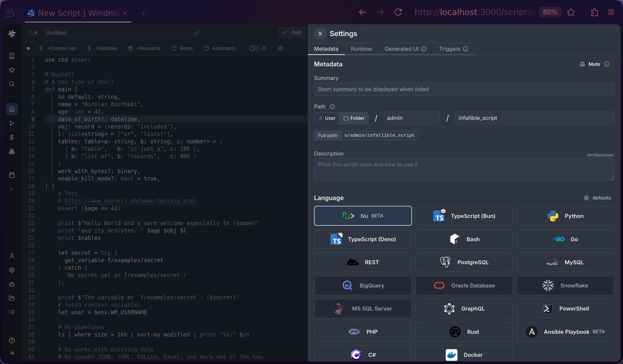Open the Runs play icon in sidebar
The height and width of the screenshot is (364, 623).
pyautogui.click(x=12, y=123)
